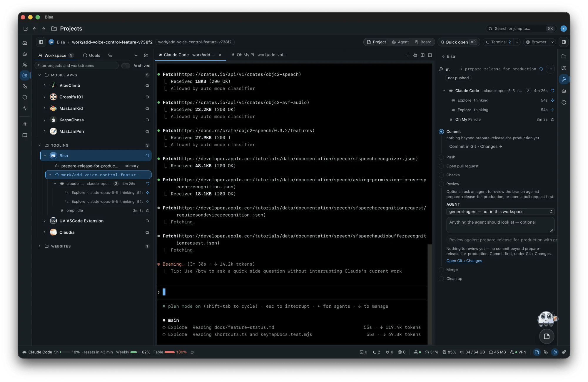588x382 pixels.
Task: Select the Clean up step radio button
Action: tap(441, 279)
